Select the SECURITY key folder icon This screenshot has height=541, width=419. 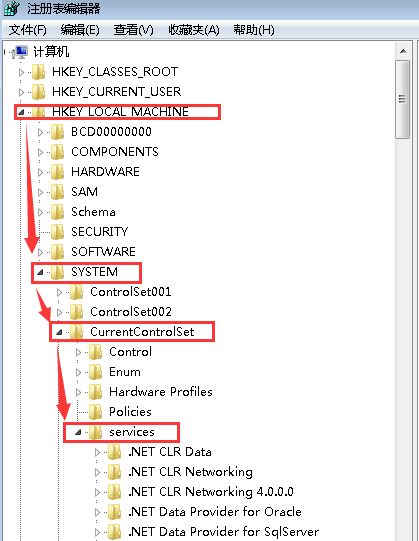pos(58,232)
